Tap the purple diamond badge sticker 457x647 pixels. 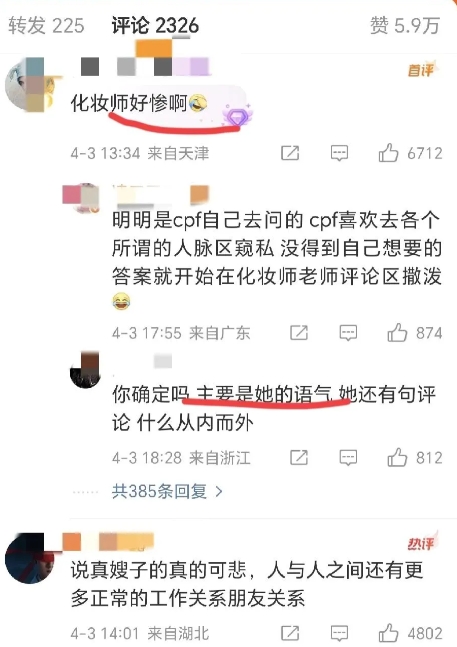(x=237, y=116)
